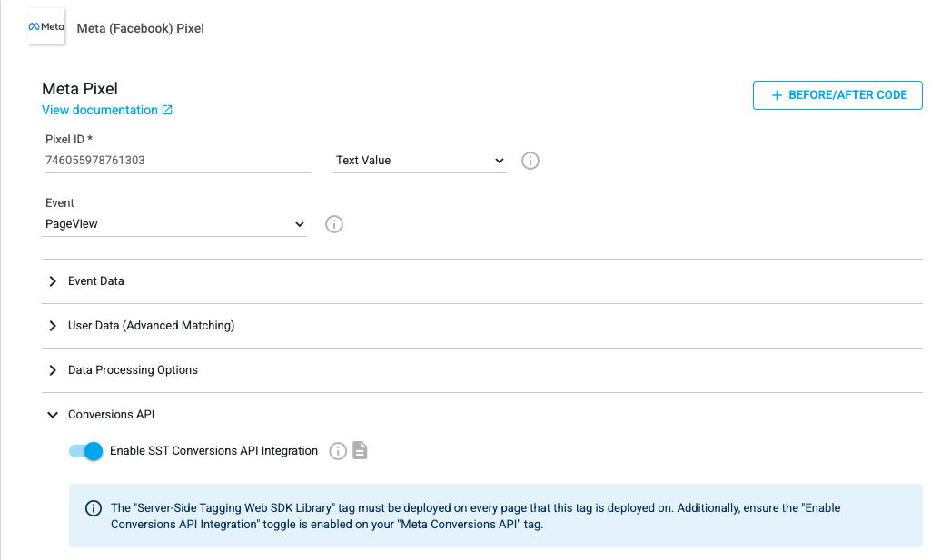Viewport: 941px width, 560px height.
Task: Expand User Data (Advanced Matching) section
Action: (x=151, y=326)
